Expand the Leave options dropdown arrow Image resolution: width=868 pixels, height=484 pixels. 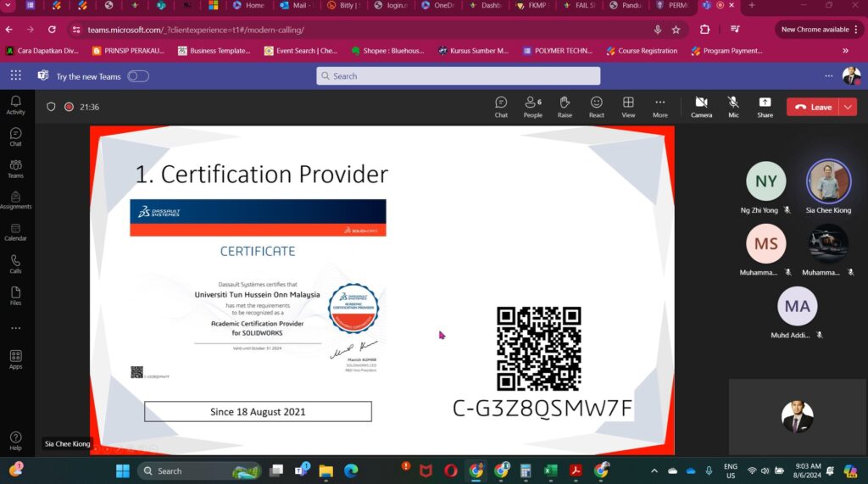coord(848,107)
